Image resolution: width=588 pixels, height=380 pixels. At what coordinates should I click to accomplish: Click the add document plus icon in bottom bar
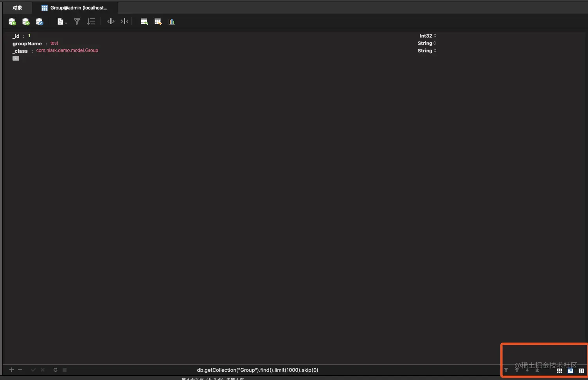pos(11,370)
